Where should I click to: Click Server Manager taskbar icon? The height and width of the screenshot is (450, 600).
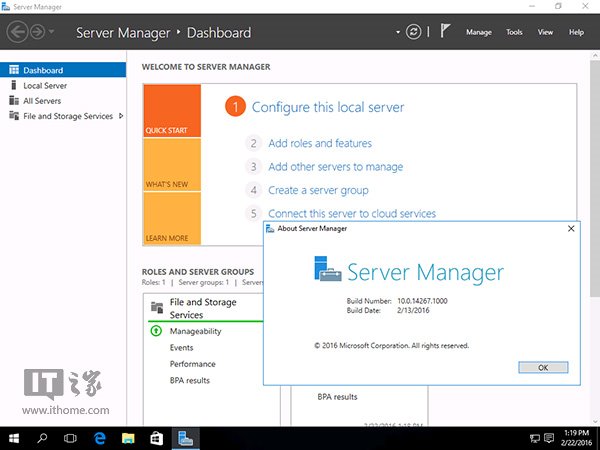(x=185, y=439)
